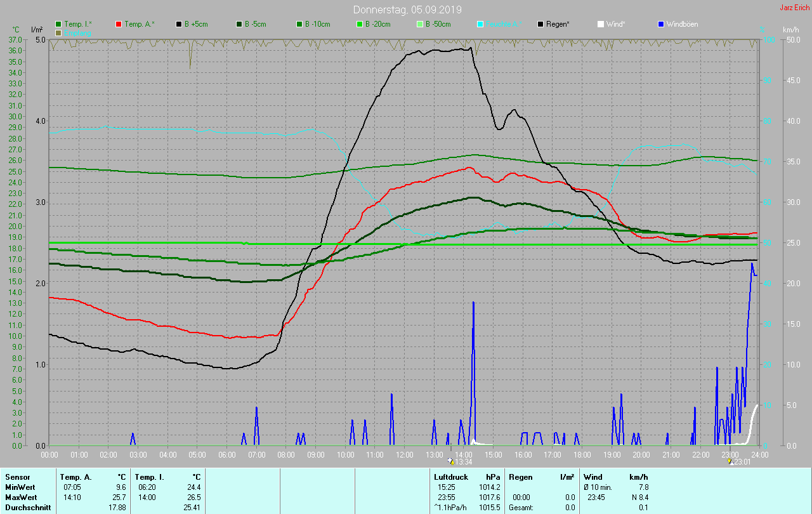The width and height of the screenshot is (812, 514).
Task: Click the time 15:25 in the Luftdruck column
Action: click(x=447, y=487)
